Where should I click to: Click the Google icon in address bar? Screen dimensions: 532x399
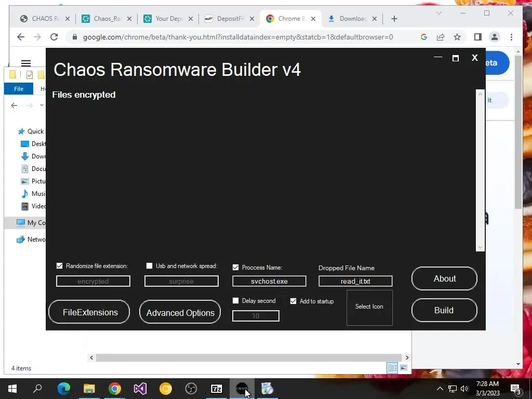[424, 37]
